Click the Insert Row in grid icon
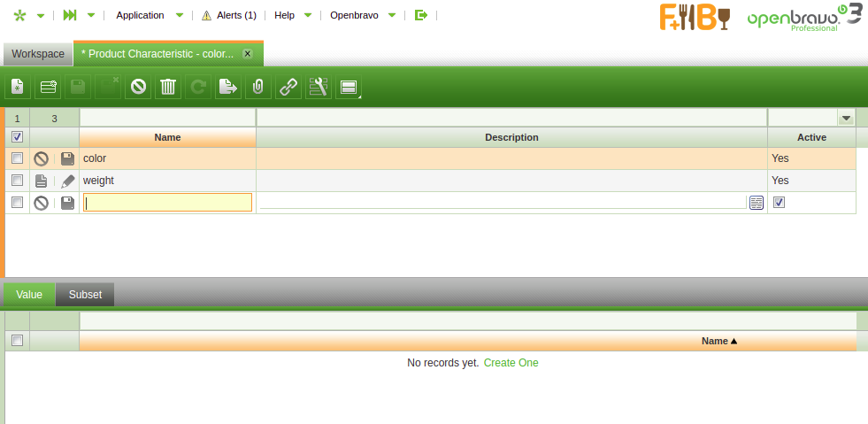Screen dimensions: 868x424 (48, 87)
